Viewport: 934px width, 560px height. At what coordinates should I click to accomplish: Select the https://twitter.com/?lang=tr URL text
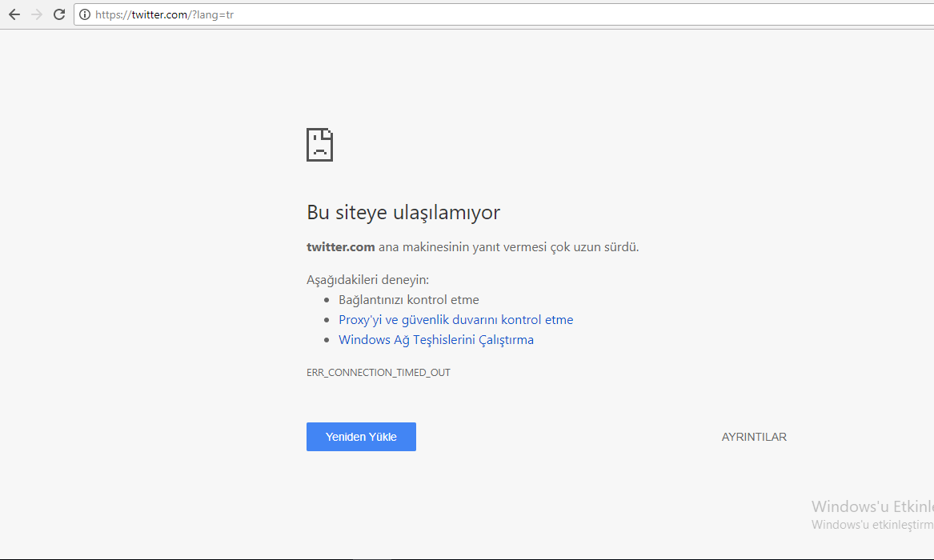(164, 14)
